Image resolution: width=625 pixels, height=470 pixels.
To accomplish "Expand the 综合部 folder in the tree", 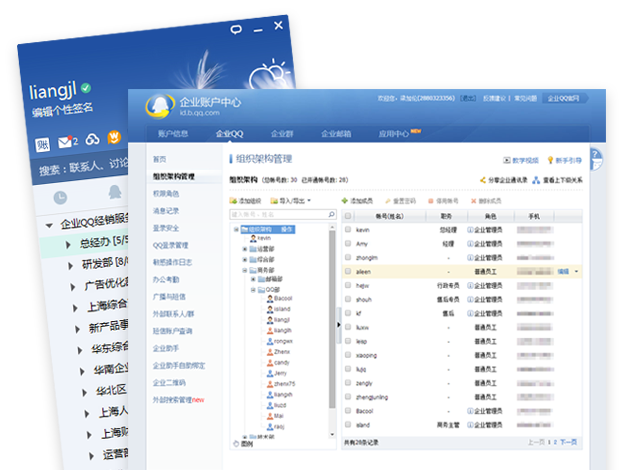I will pyautogui.click(x=245, y=260).
